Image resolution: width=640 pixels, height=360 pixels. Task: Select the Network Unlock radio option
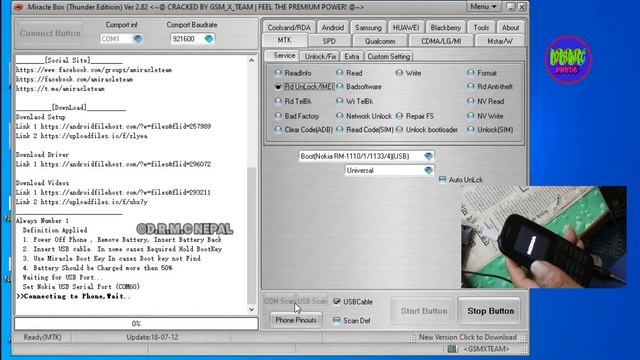340,116
